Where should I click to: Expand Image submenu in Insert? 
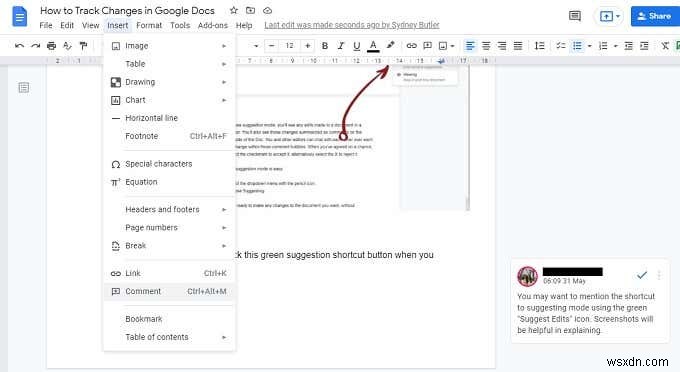(x=169, y=46)
